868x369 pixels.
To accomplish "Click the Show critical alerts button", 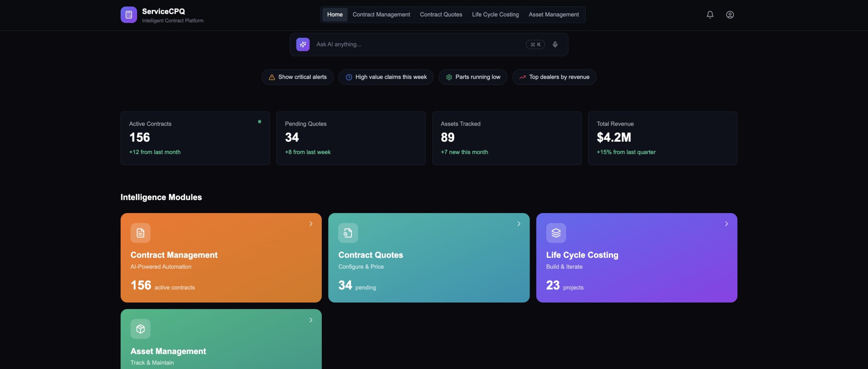I will pos(297,77).
